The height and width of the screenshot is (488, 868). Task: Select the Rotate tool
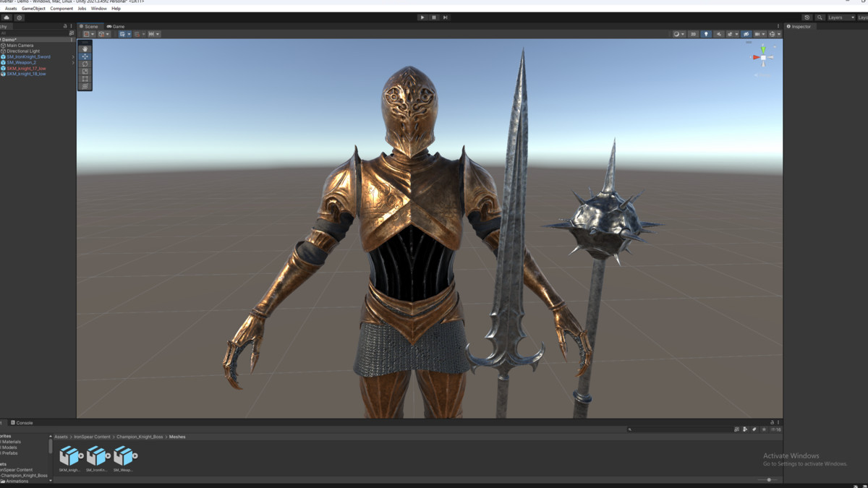click(85, 64)
